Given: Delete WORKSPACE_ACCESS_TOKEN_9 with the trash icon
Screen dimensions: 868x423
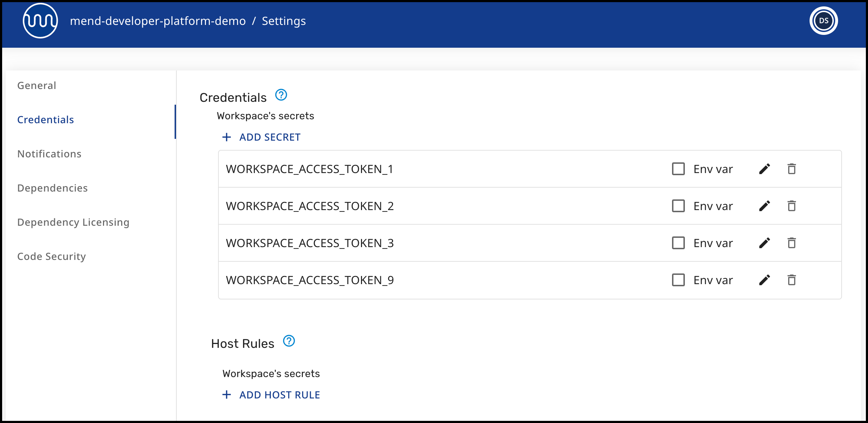Looking at the screenshot, I should (791, 280).
